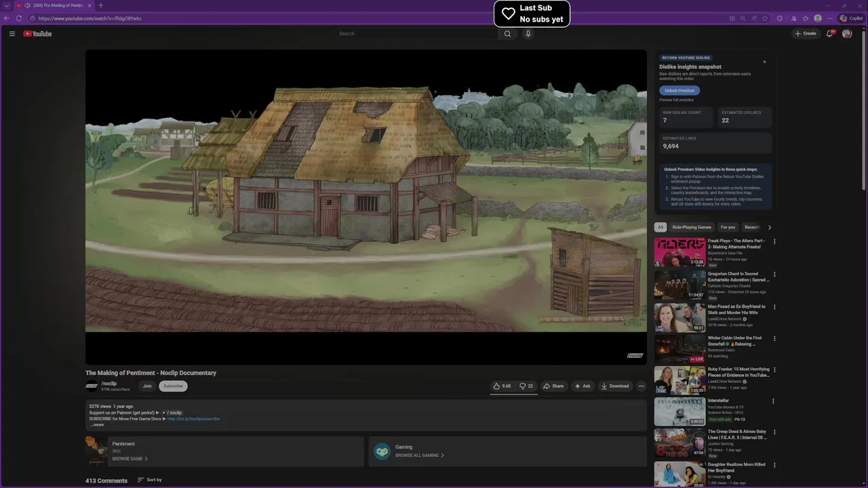The width and height of the screenshot is (868, 488).
Task: Open Ruby Franke video title
Action: [x=738, y=372]
